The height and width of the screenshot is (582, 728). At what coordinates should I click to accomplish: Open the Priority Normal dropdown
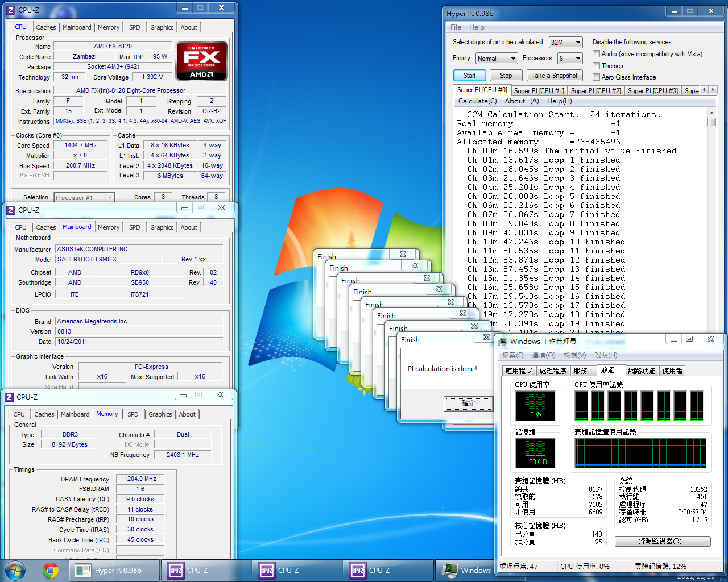point(497,58)
